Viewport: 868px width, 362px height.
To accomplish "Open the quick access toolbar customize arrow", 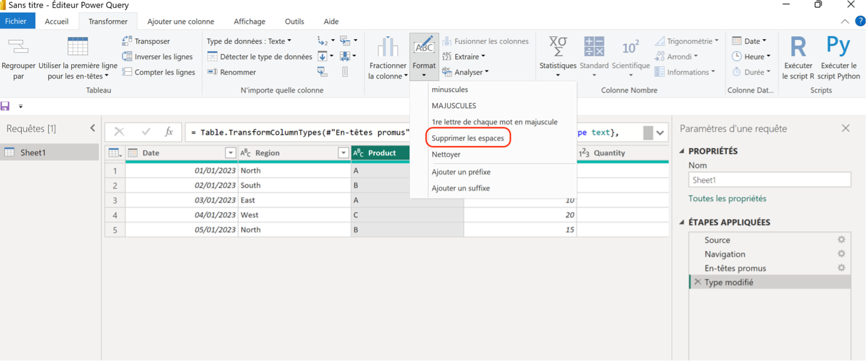I will pos(20,107).
